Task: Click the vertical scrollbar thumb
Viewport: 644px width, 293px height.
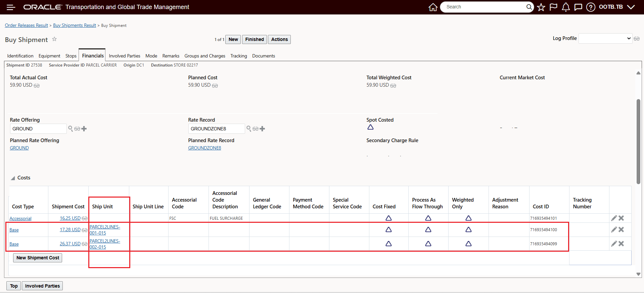Action: click(638, 141)
